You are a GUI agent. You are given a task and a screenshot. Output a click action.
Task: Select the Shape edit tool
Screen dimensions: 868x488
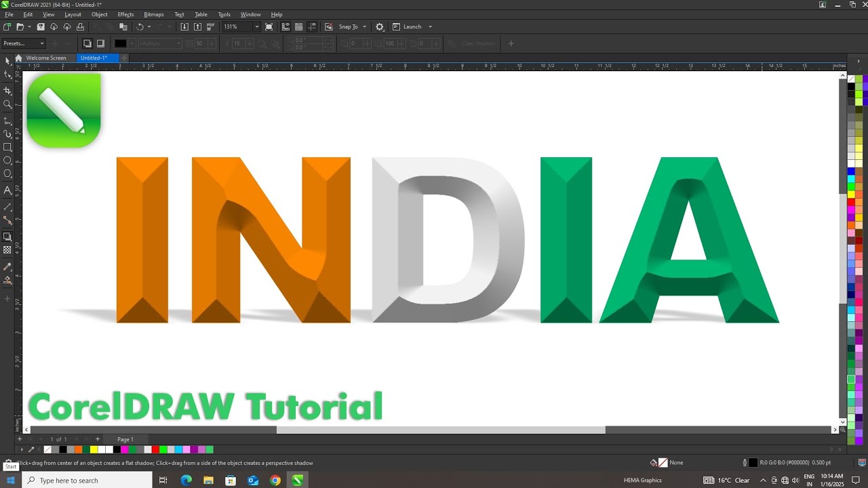point(7,75)
